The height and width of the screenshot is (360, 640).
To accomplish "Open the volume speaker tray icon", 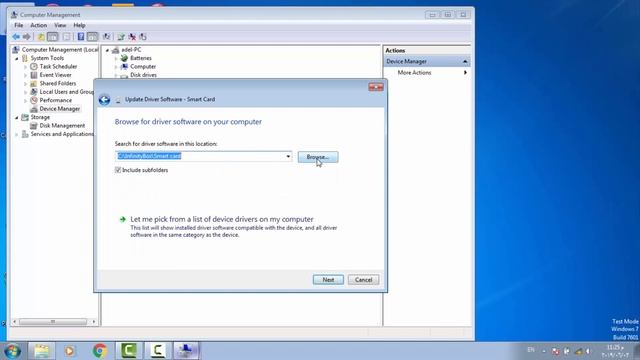I will coord(588,351).
